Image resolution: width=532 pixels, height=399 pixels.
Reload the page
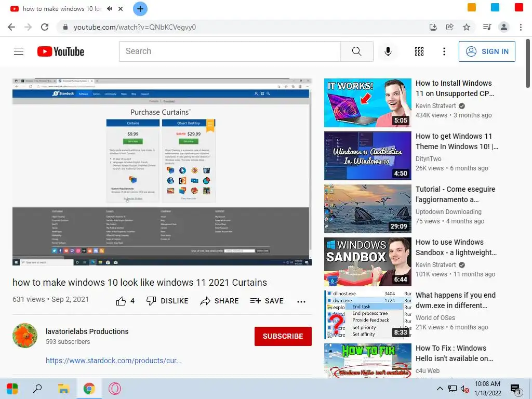click(45, 27)
